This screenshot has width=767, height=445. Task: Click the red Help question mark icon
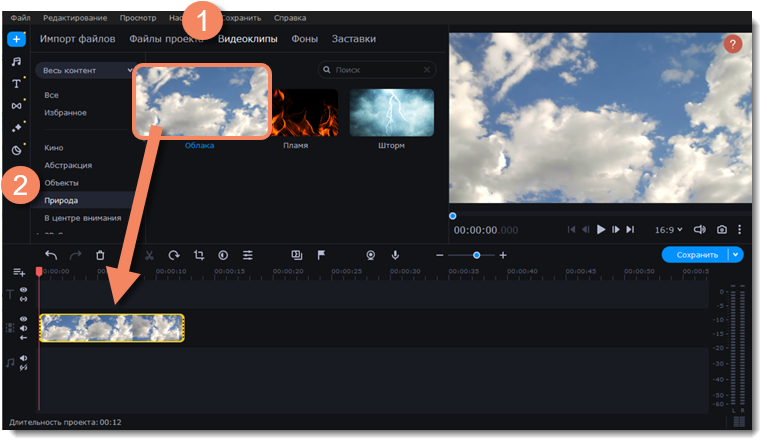733,44
